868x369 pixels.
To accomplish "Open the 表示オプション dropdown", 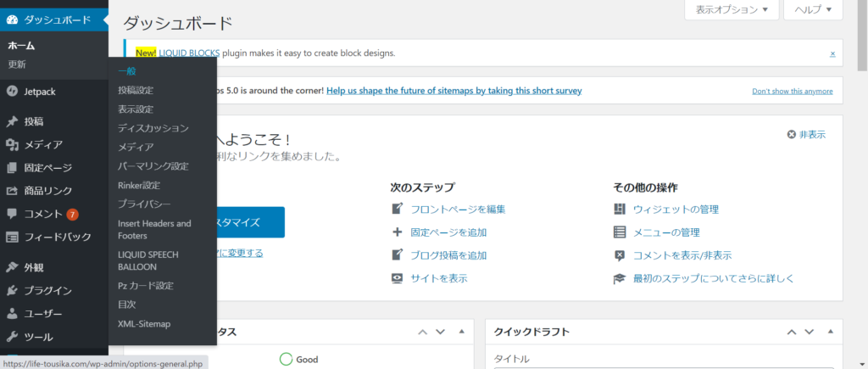I will point(732,9).
